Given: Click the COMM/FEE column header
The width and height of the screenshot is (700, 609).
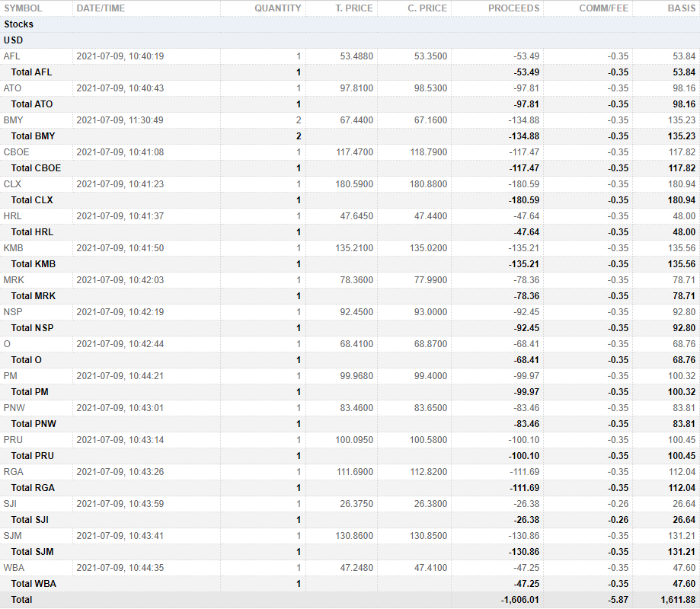Looking at the screenshot, I should point(603,8).
